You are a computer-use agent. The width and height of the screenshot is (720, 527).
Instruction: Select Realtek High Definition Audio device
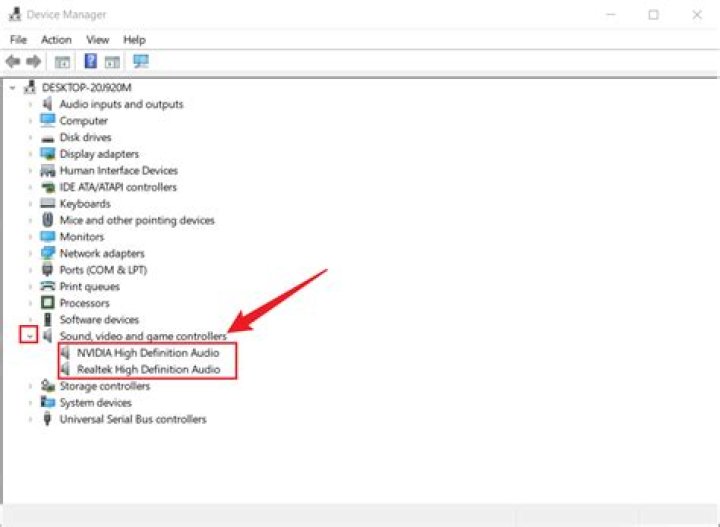[x=147, y=369]
